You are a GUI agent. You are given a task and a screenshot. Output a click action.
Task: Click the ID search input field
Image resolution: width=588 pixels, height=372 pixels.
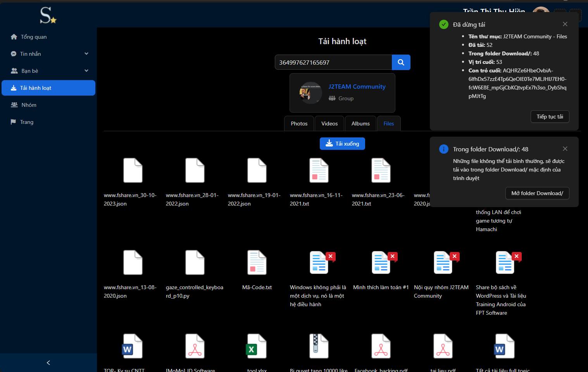333,62
